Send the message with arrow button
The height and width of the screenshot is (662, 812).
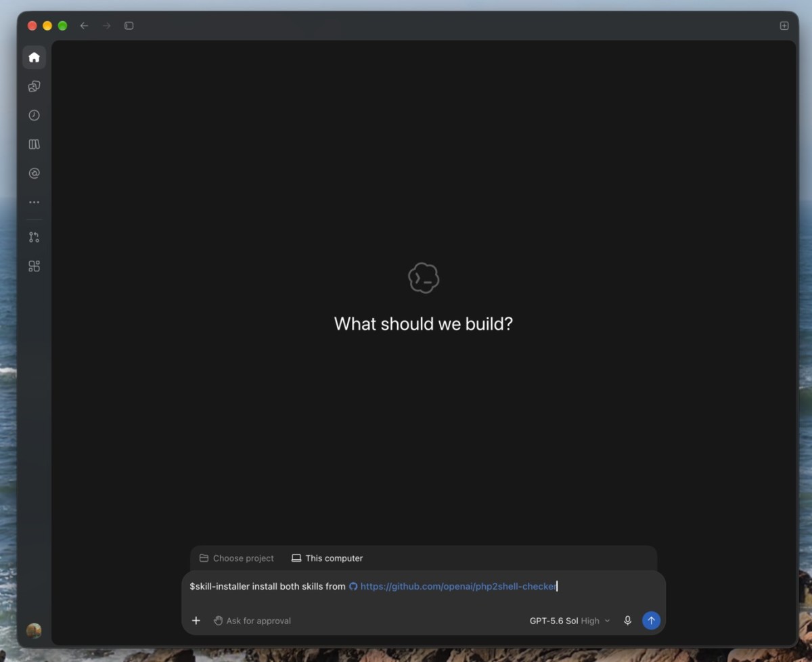pos(651,621)
